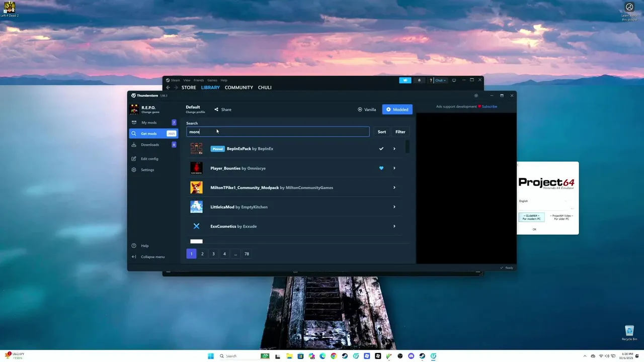Open Chuli account dropdown in Steam
The height and width of the screenshot is (362, 644).
pyautogui.click(x=440, y=80)
